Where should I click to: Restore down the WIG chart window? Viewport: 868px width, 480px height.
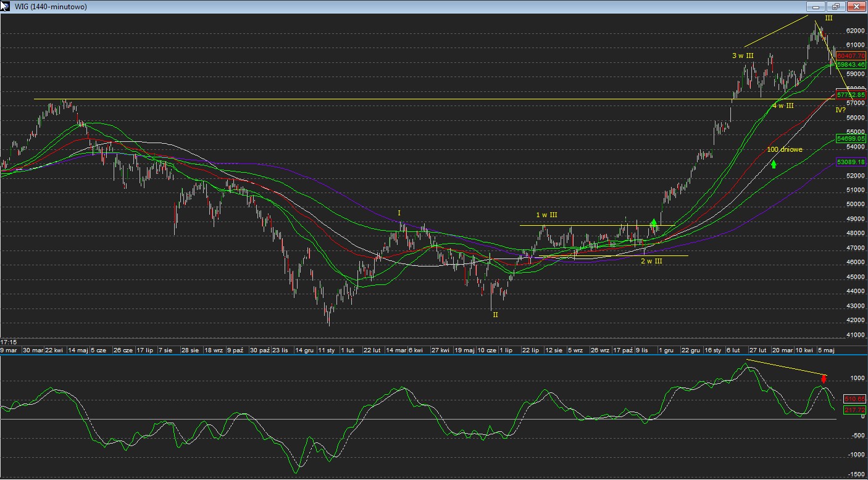pyautogui.click(x=835, y=7)
